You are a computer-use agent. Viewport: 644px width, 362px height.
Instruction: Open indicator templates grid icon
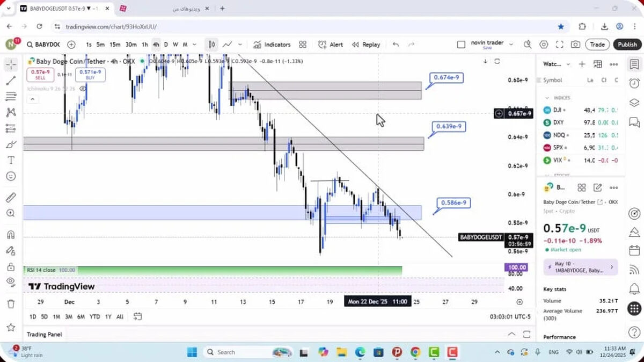coord(303,45)
